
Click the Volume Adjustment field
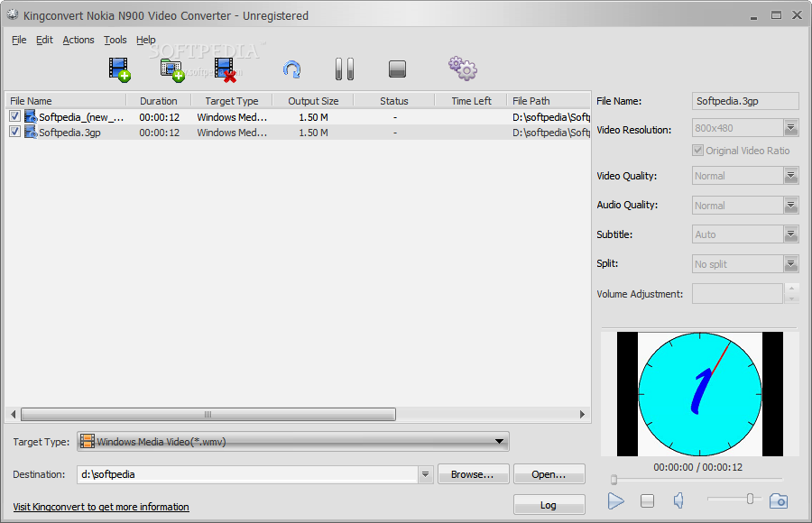737,294
